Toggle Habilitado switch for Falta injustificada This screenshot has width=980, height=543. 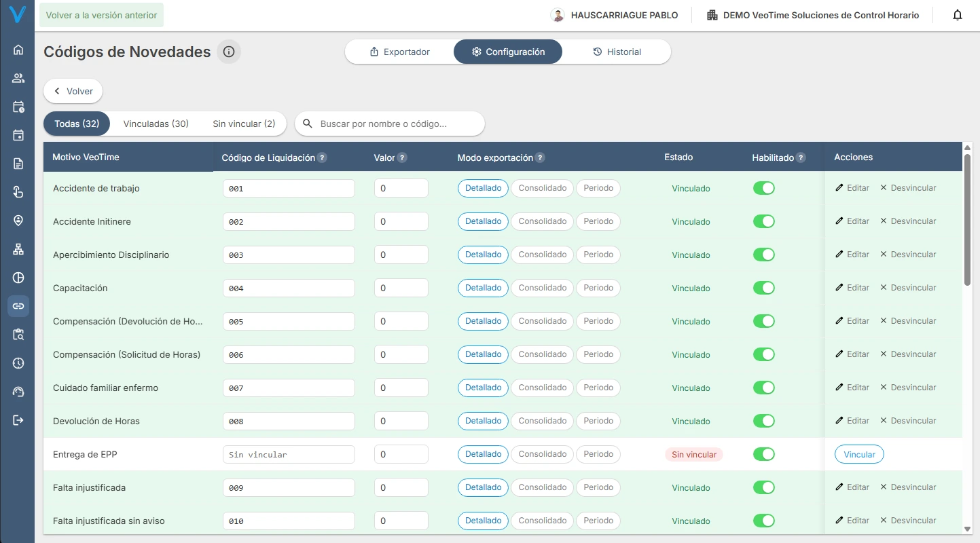coord(764,487)
